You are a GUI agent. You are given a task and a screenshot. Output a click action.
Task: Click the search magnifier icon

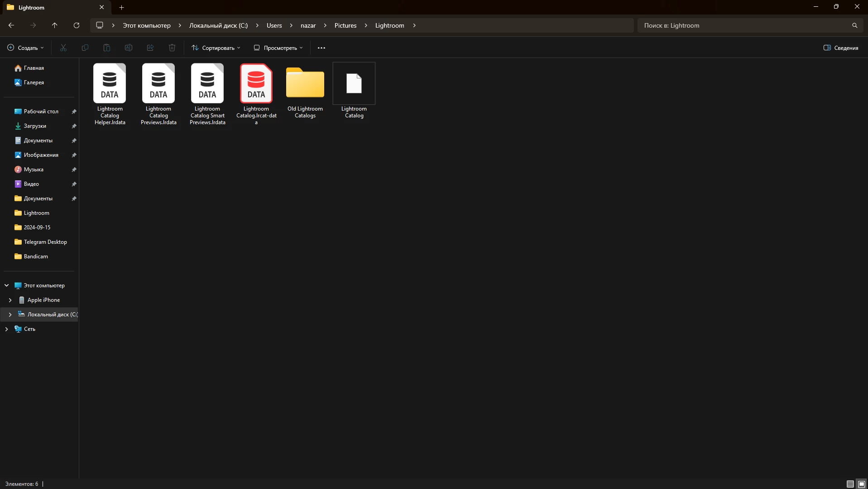855,25
